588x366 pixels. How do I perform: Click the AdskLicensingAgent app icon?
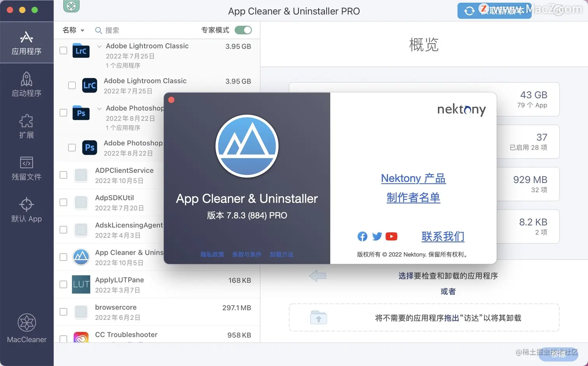(81, 230)
